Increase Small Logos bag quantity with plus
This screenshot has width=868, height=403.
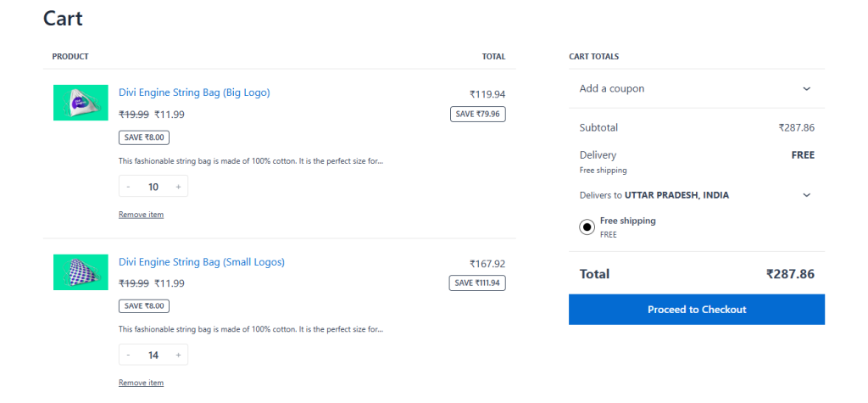pos(178,355)
